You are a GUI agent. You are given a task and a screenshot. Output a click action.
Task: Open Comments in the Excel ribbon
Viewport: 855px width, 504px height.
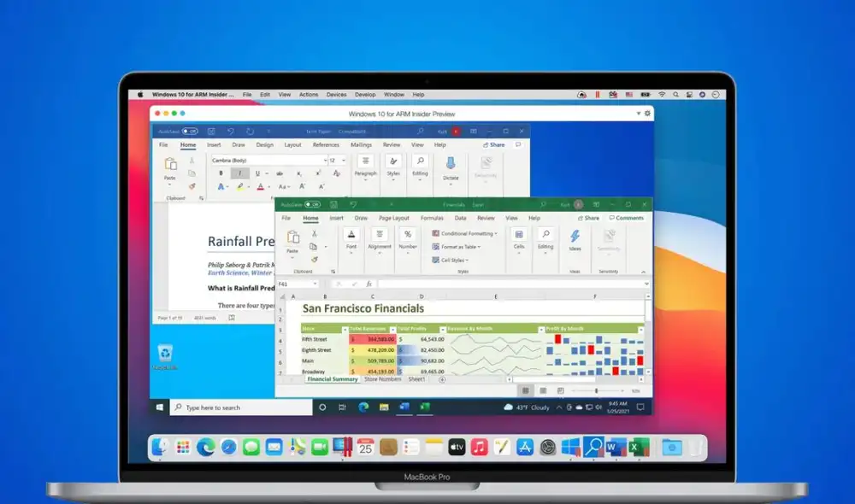[625, 218]
